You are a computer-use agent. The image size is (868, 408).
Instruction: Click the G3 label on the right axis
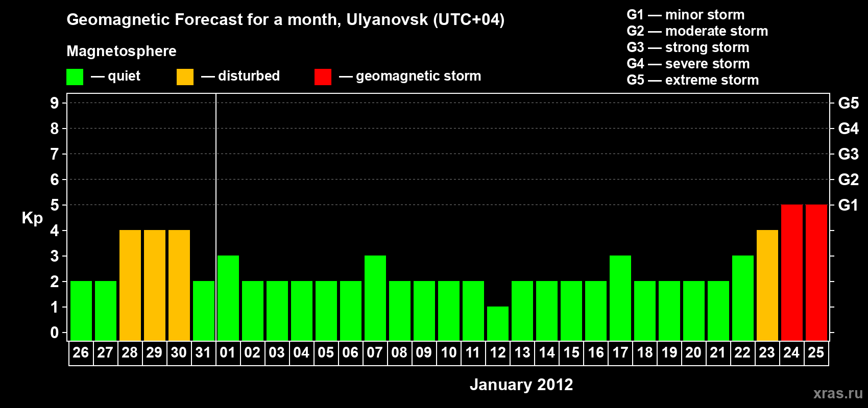tap(849, 154)
